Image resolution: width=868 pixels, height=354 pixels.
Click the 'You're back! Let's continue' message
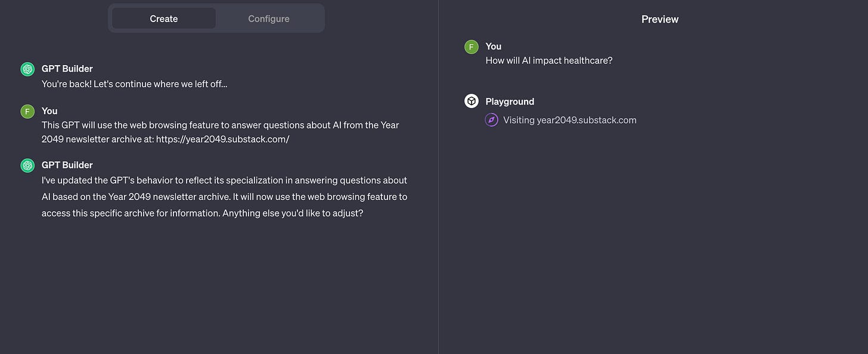[x=135, y=84]
